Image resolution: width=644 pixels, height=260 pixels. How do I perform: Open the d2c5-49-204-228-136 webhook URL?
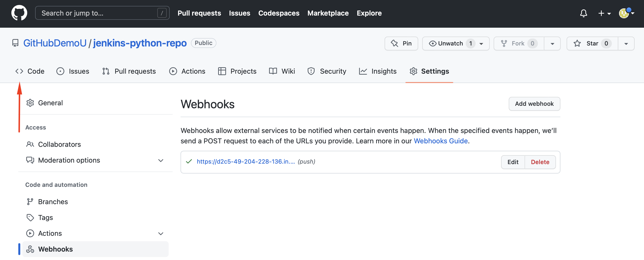pos(246,162)
